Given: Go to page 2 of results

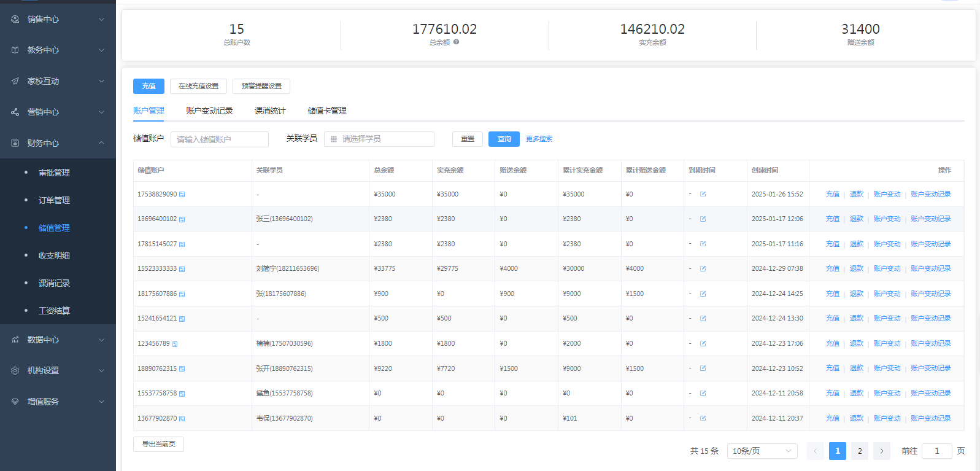Looking at the screenshot, I should click(860, 451).
